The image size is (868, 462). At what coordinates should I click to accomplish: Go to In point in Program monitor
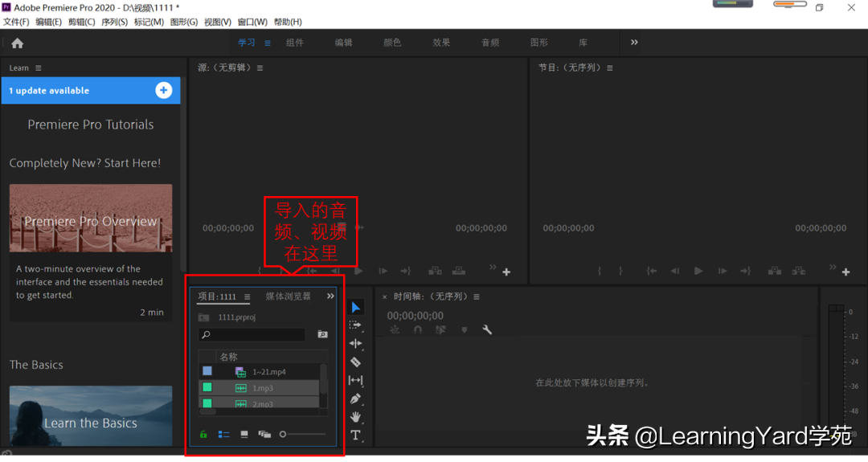click(x=652, y=271)
